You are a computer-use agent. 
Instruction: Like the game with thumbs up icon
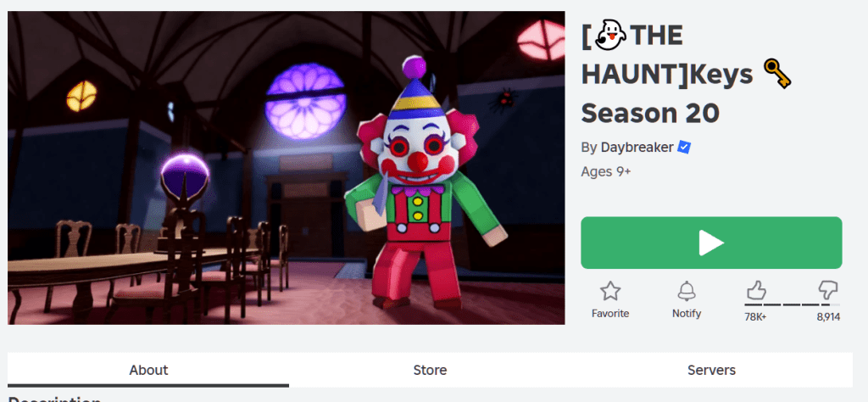(x=756, y=290)
